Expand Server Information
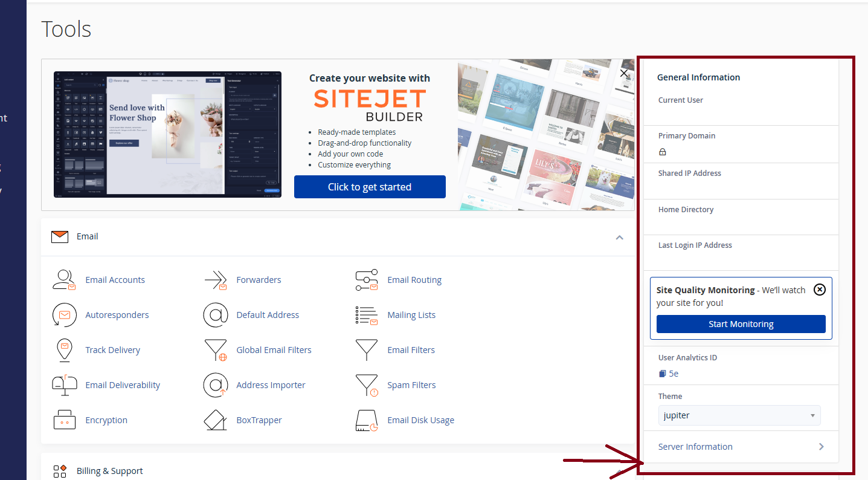This screenshot has width=868, height=480. pos(741,447)
